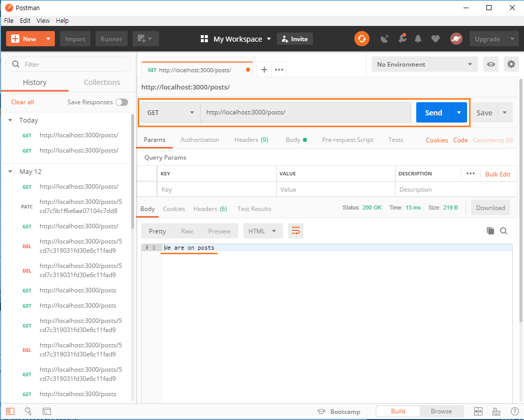This screenshot has width=524, height=420.
Task: Open the wrench settings icon
Action: [403, 39]
